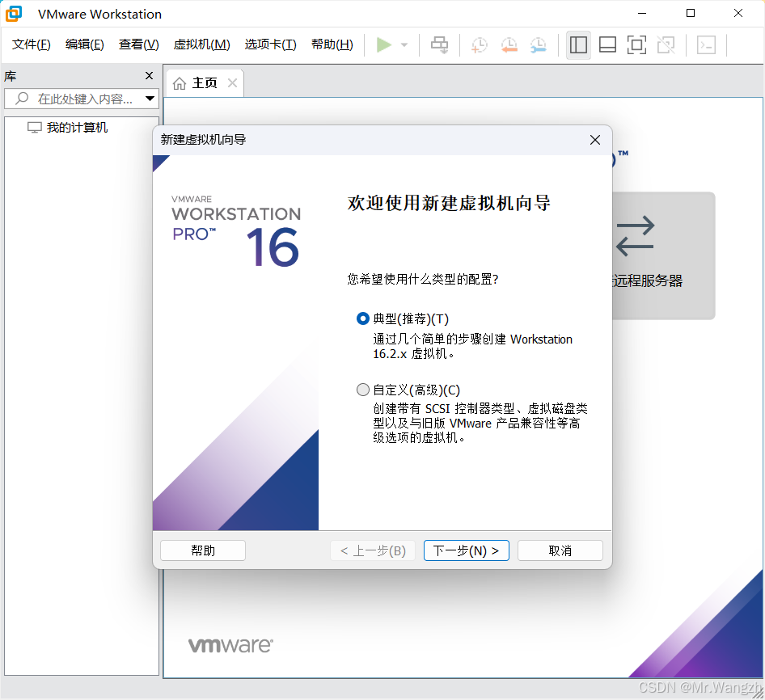The height and width of the screenshot is (700, 765).
Task: Click the Unity mode toolbar icon
Action: (x=666, y=45)
